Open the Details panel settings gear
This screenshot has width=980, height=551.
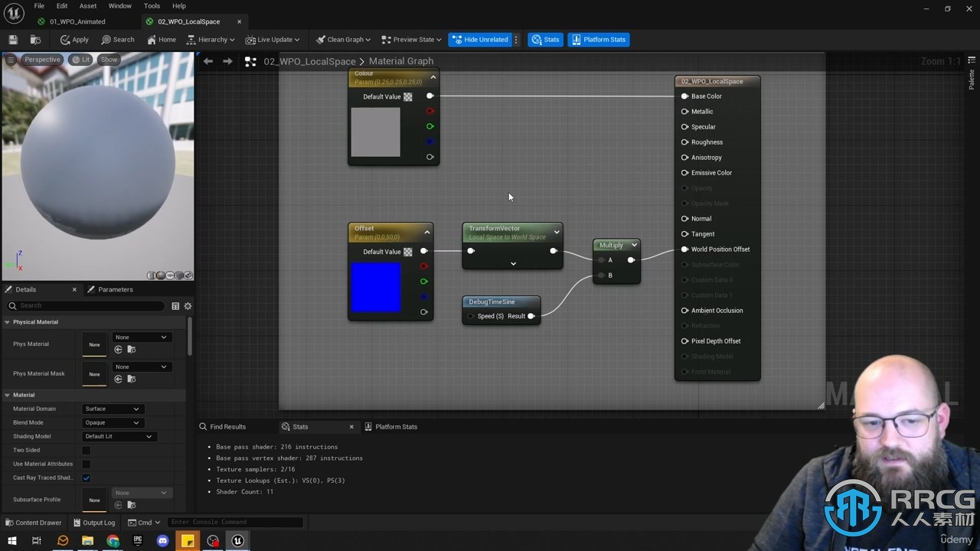coord(188,306)
